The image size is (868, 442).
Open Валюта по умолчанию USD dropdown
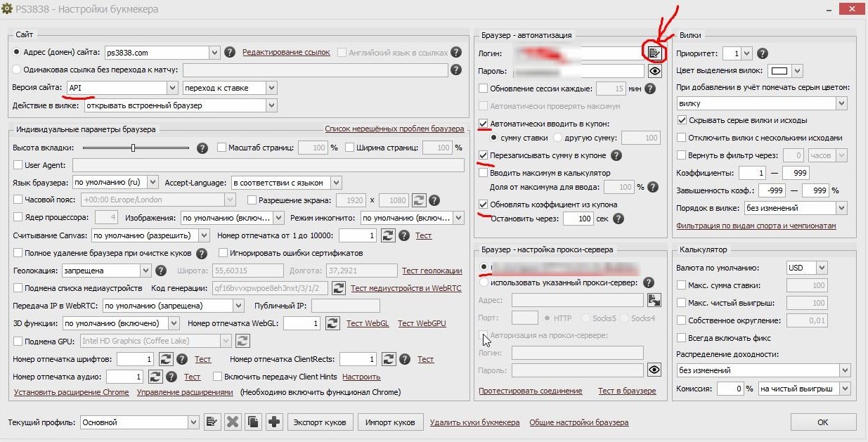pos(806,268)
